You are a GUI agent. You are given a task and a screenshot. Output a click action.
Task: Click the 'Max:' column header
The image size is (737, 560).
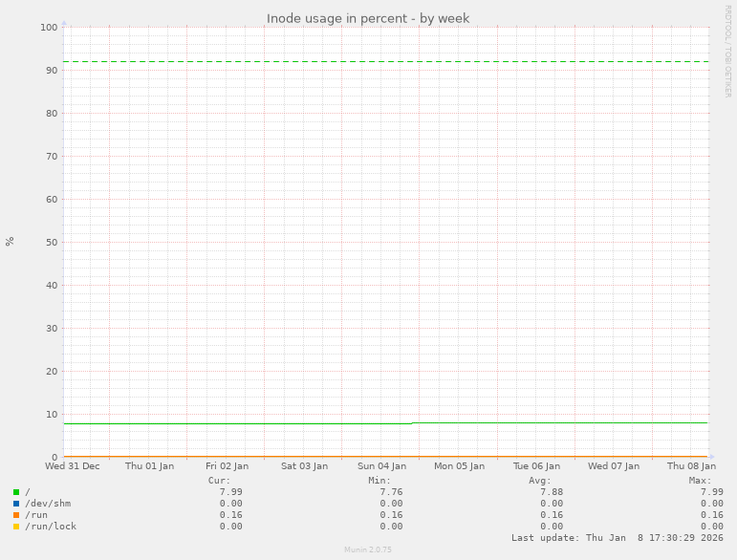700,481
